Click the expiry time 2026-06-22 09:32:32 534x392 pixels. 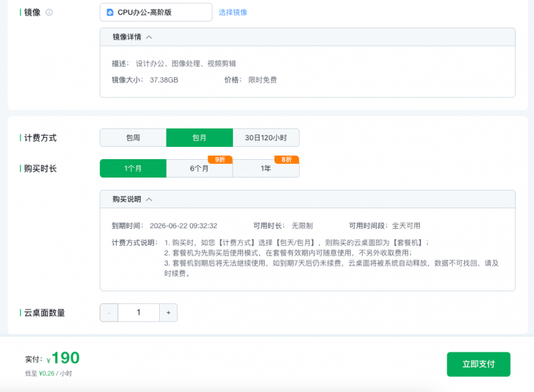pyautogui.click(x=183, y=226)
